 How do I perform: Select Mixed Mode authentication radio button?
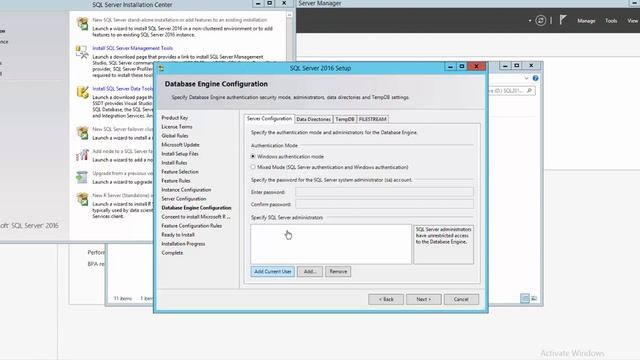[253, 167]
